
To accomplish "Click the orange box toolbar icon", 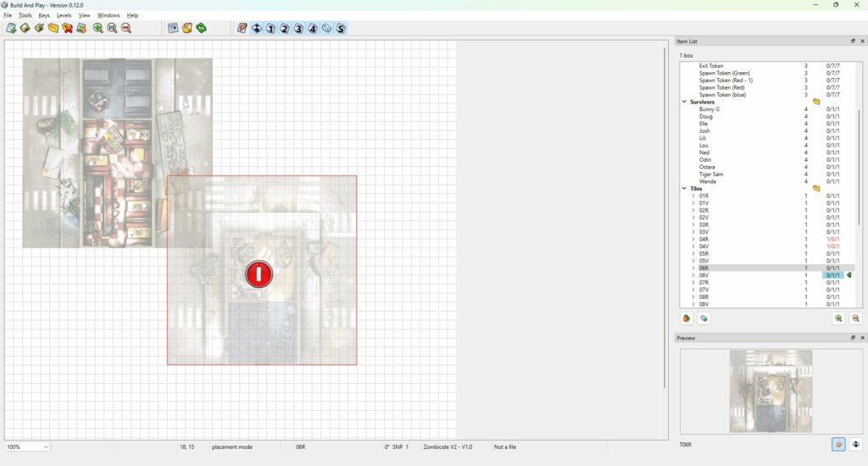I will [x=187, y=28].
